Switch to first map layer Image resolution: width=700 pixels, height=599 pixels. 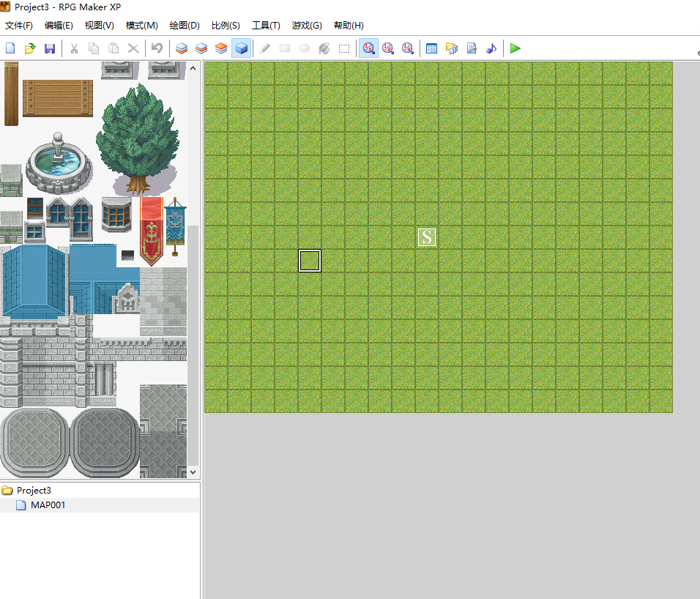[x=181, y=48]
